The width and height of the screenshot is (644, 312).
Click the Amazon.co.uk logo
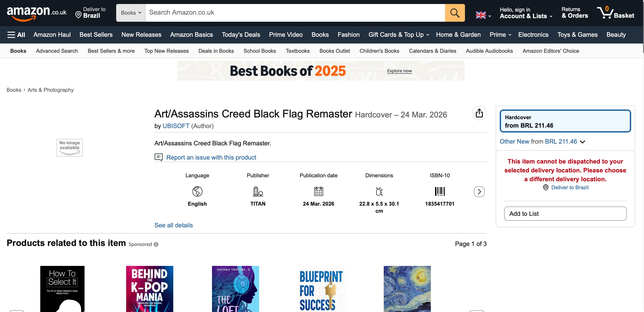tap(37, 13)
